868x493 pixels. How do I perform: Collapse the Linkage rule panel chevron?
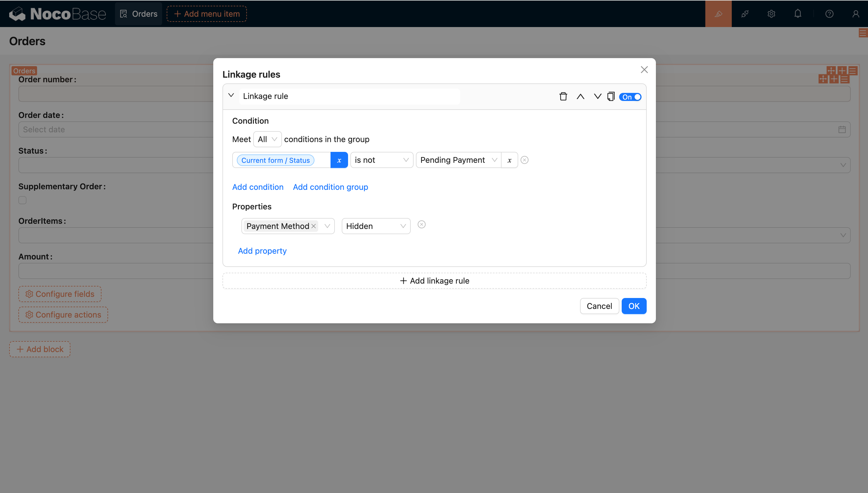click(x=231, y=95)
